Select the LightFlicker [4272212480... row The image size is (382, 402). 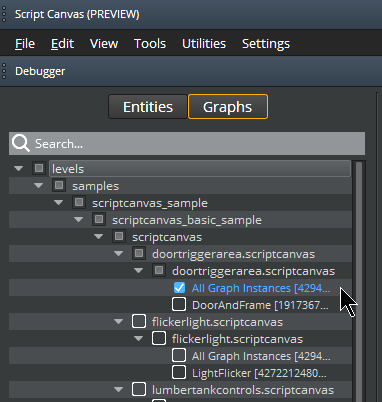click(x=259, y=373)
